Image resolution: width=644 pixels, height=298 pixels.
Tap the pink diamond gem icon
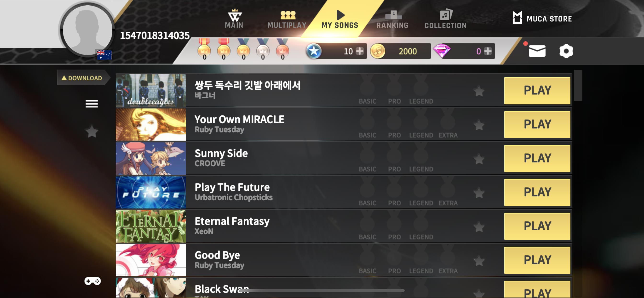point(442,51)
